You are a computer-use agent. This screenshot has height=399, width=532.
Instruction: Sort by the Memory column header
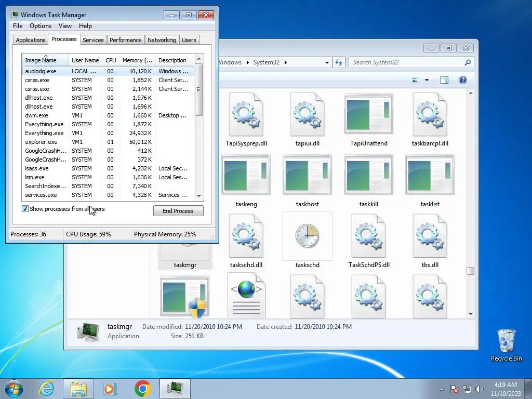137,60
